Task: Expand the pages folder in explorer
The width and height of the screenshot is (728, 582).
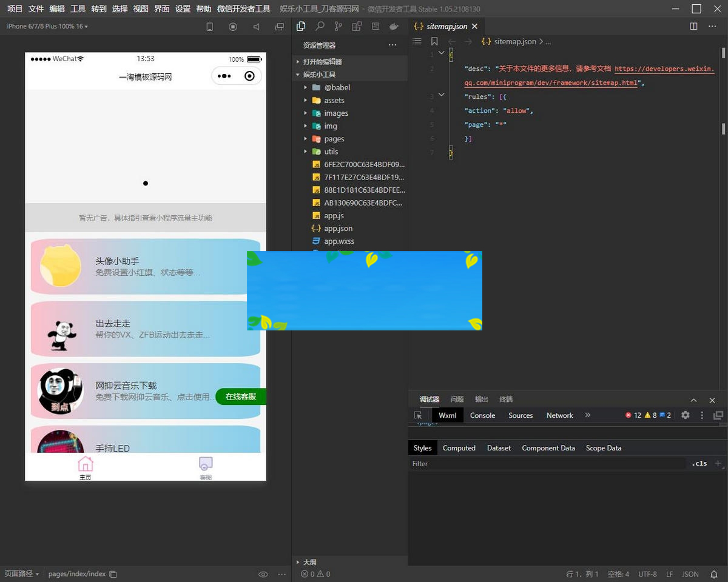Action: [x=334, y=139]
